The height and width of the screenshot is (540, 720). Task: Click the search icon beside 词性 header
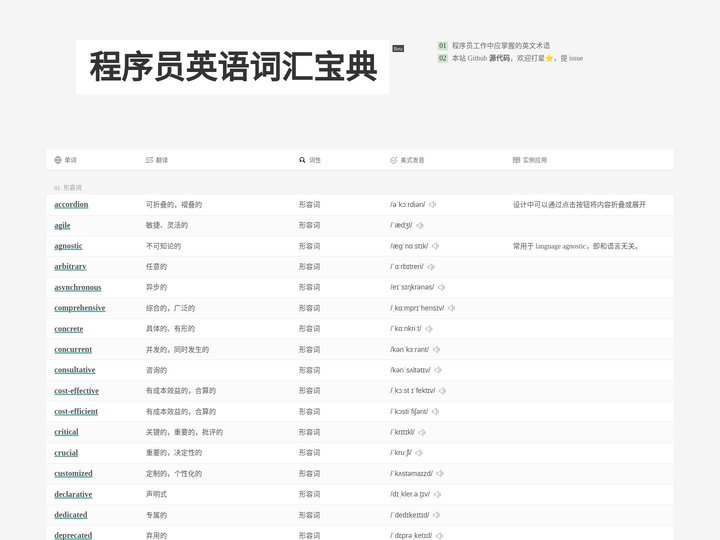pyautogui.click(x=302, y=160)
